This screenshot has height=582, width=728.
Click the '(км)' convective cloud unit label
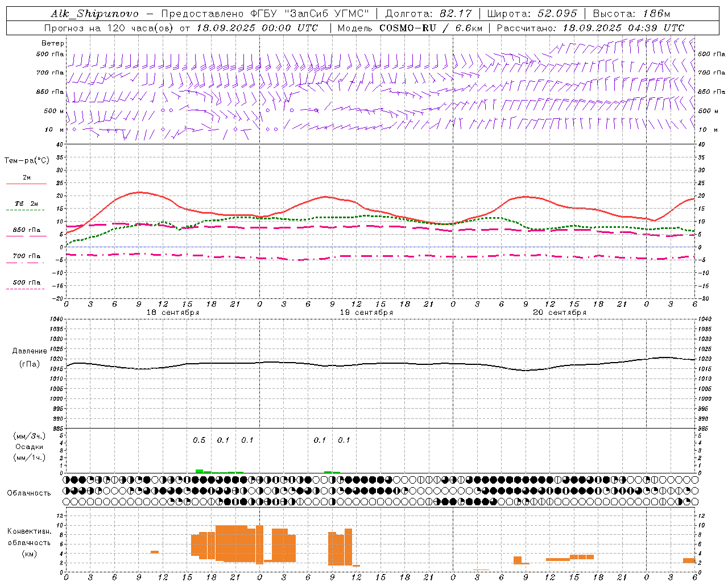click(x=30, y=554)
